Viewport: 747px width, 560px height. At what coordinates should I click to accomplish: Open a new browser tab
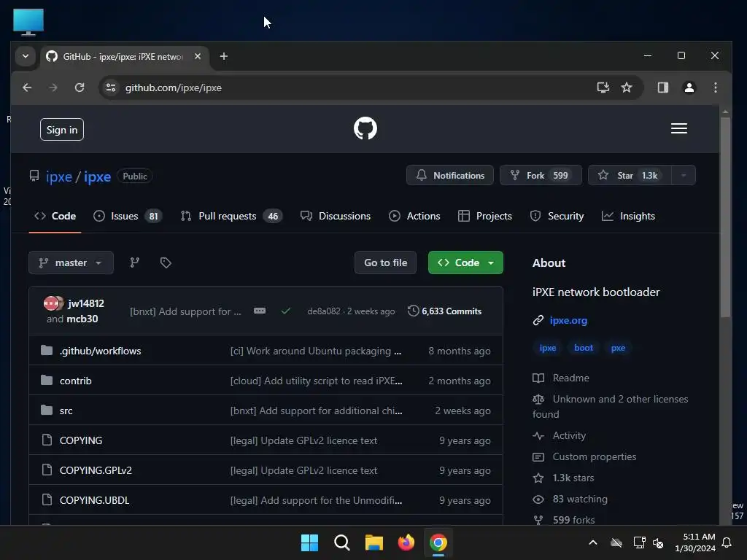[223, 56]
